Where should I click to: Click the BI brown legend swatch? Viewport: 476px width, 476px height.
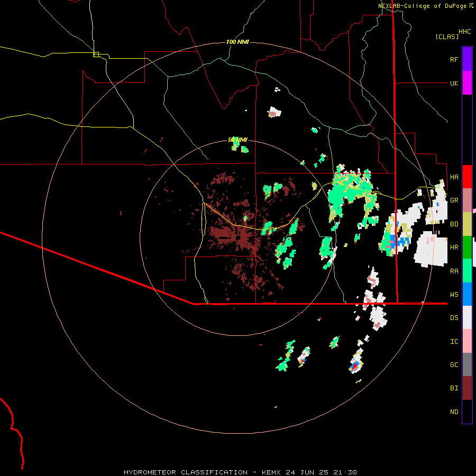pos(467,388)
